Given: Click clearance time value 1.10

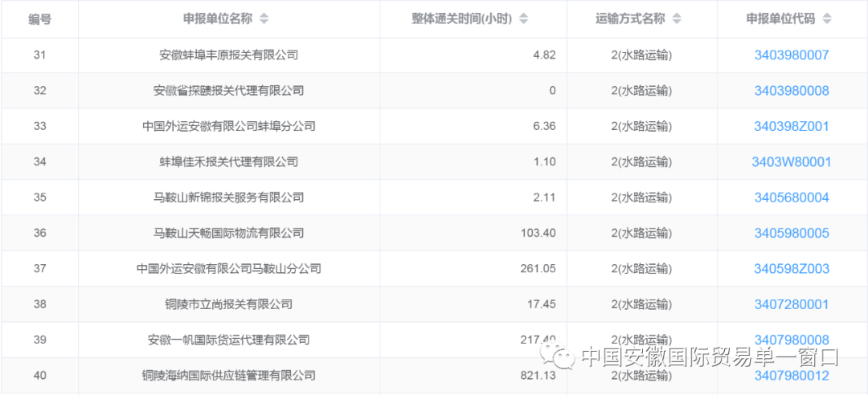Looking at the screenshot, I should (545, 162).
